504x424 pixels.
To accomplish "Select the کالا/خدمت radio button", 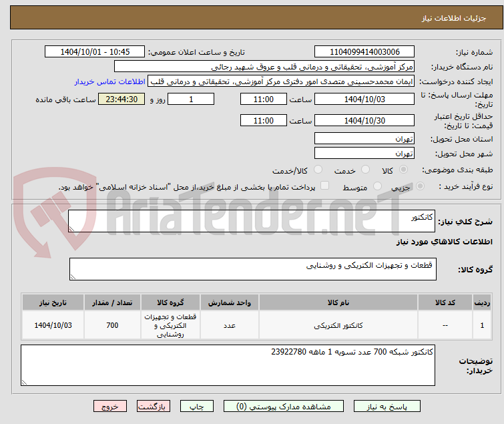I will (x=318, y=170).
